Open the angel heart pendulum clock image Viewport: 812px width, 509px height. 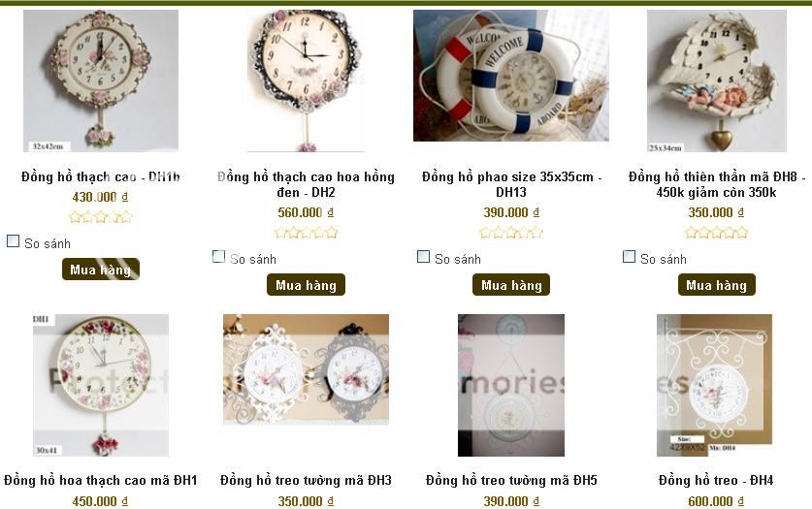coord(717,81)
